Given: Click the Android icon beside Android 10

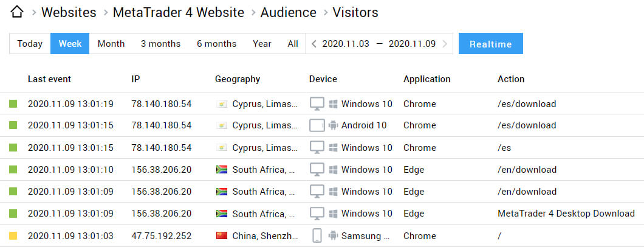Looking at the screenshot, I should coord(332,125).
